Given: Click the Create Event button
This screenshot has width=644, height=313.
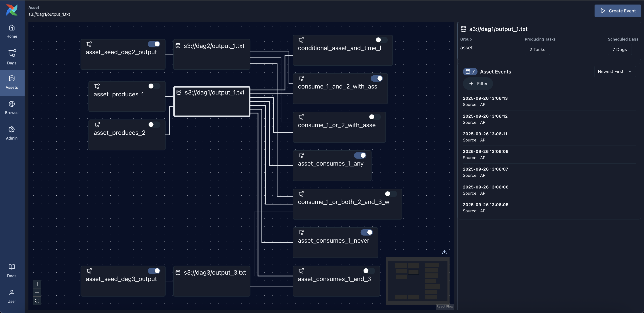Looking at the screenshot, I should coord(617,11).
